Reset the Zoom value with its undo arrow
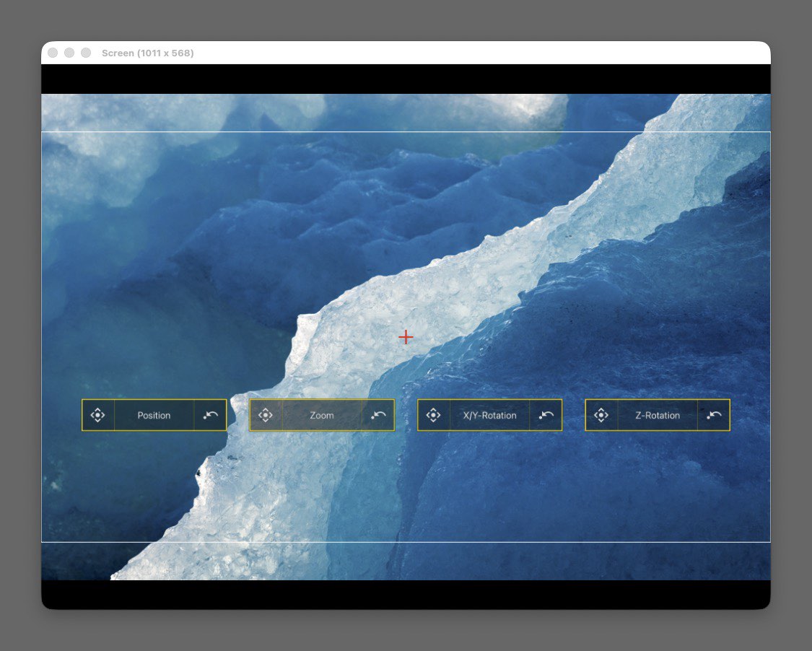812x651 pixels. 378,415
